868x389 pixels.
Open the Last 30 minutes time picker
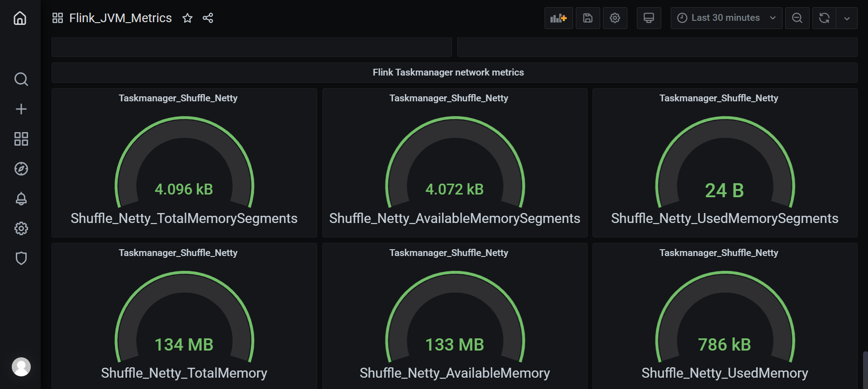tap(726, 18)
